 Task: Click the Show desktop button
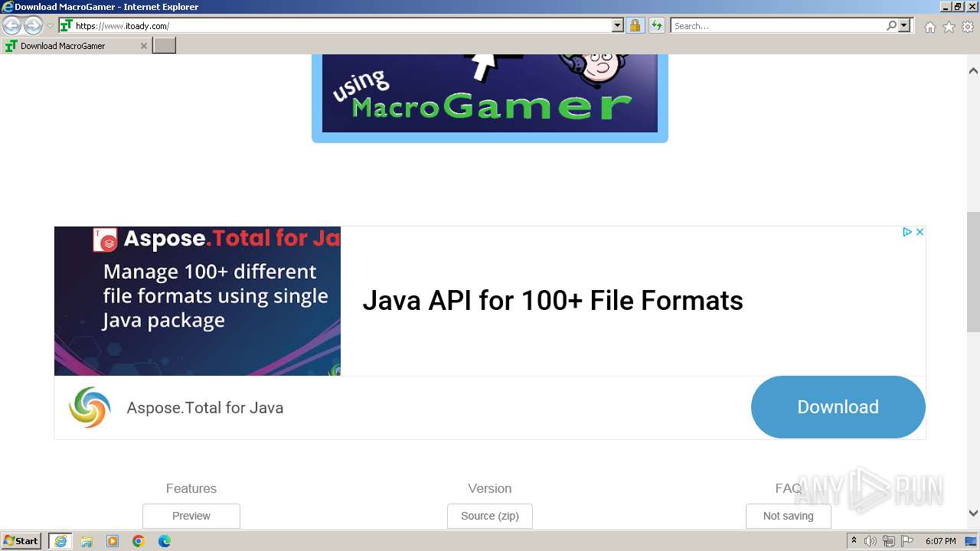(x=972, y=541)
